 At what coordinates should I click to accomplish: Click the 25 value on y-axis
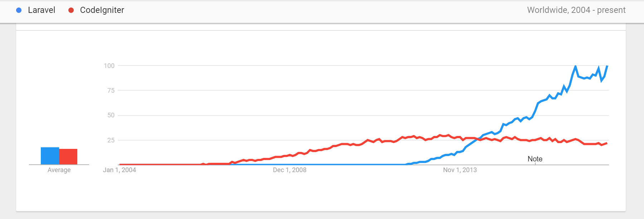[x=111, y=140]
